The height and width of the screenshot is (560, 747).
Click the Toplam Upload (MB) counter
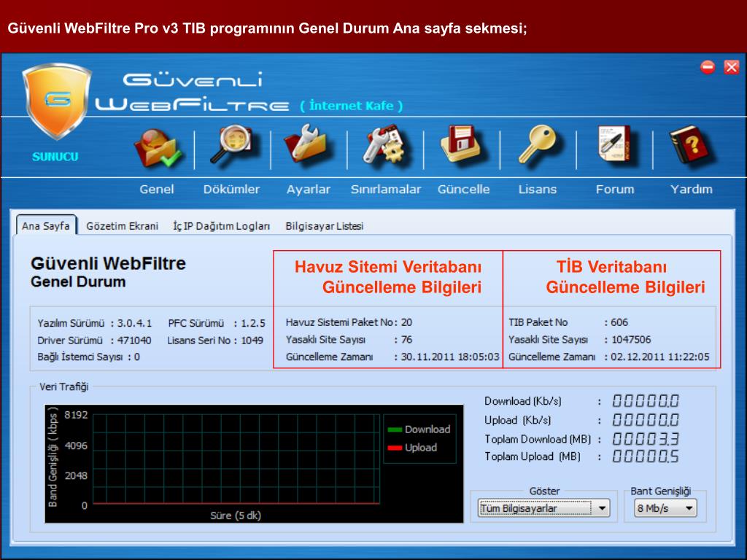(646, 456)
